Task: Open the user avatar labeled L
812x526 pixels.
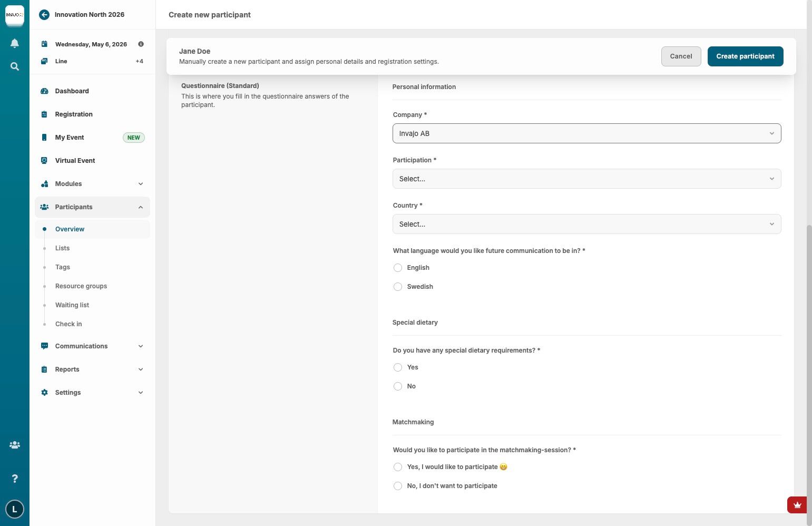Action: point(15,509)
